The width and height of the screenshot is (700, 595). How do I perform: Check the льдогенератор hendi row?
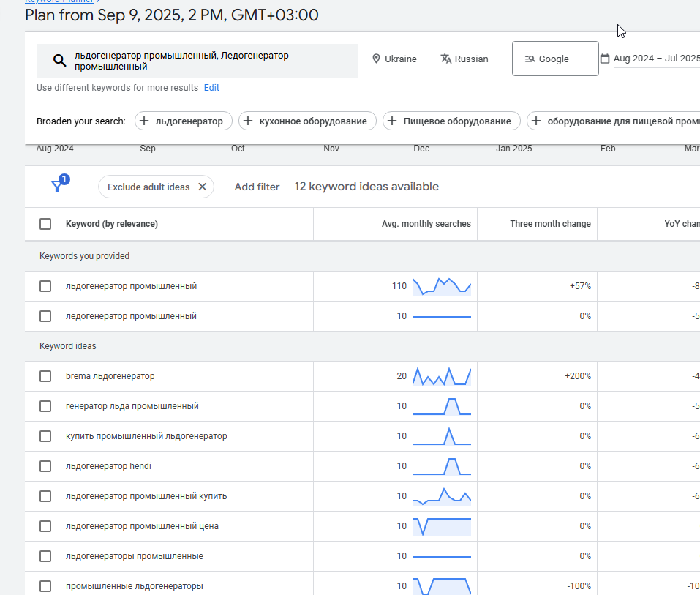45,466
